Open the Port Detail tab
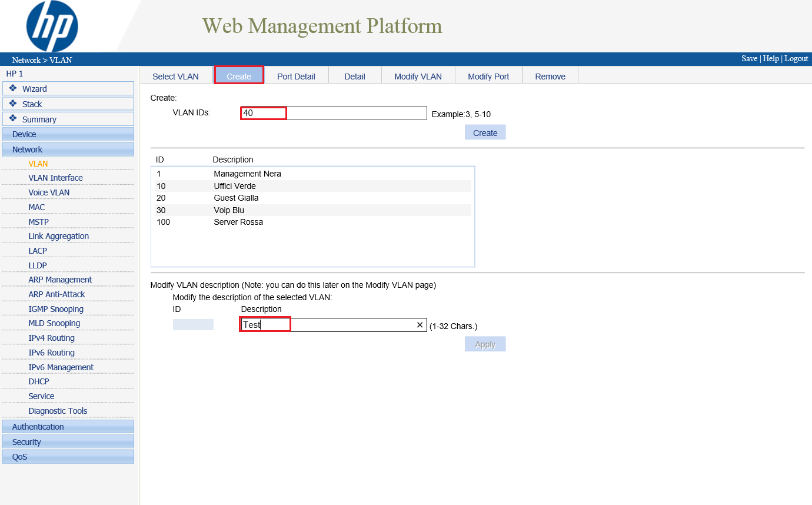812x505 pixels. (296, 77)
